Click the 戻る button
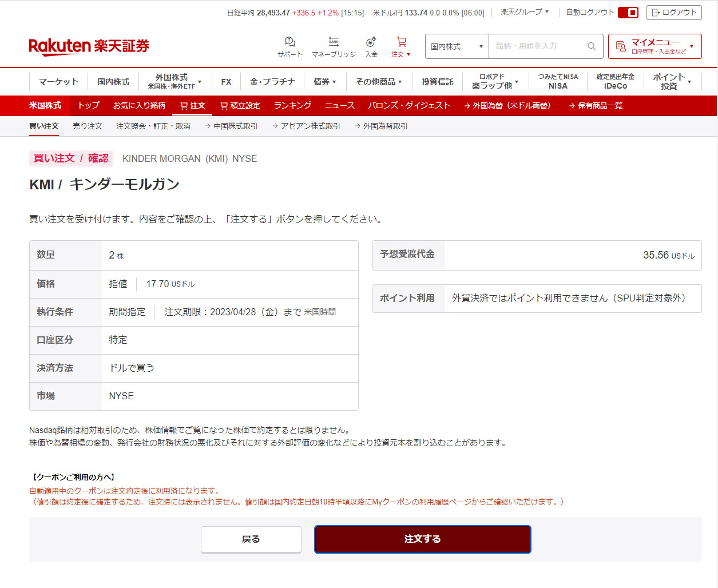Image resolution: width=718 pixels, height=588 pixels. (x=251, y=539)
